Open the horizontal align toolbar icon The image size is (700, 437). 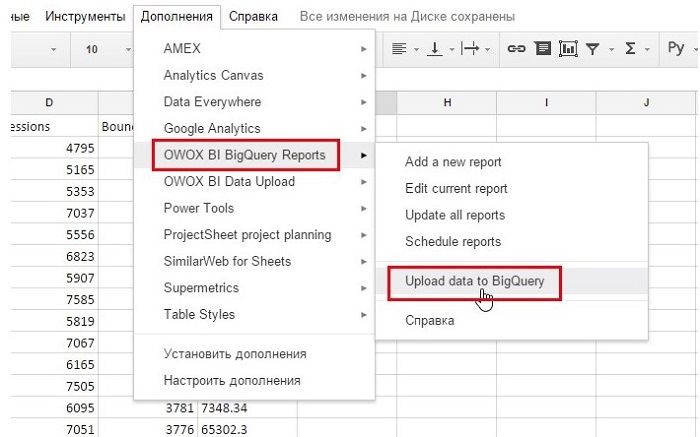tap(399, 48)
